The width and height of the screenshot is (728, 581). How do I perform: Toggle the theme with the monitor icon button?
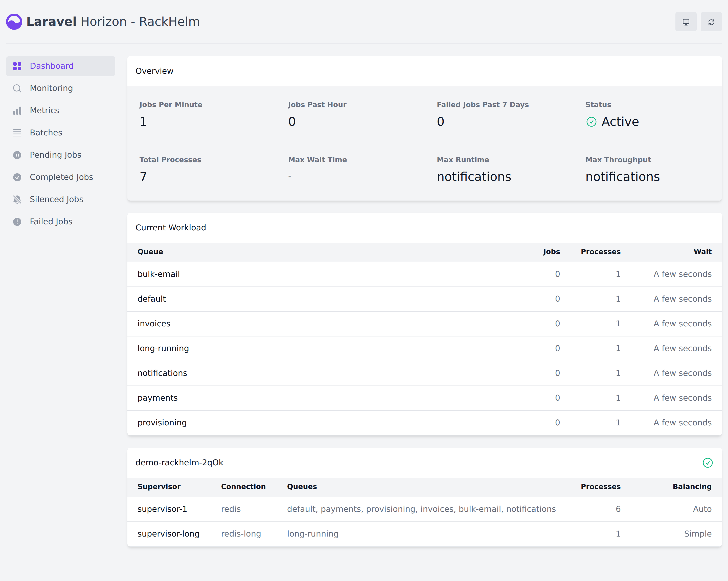[686, 22]
